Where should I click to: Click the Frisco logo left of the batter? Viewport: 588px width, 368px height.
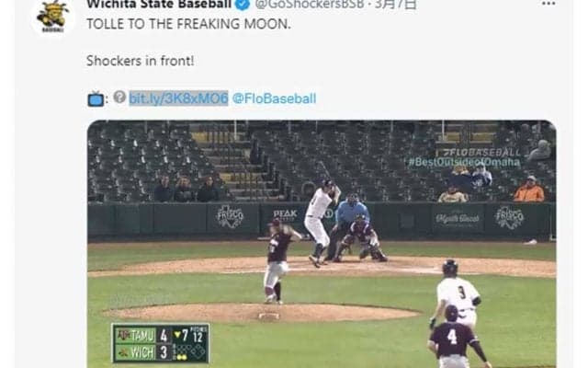point(230,217)
